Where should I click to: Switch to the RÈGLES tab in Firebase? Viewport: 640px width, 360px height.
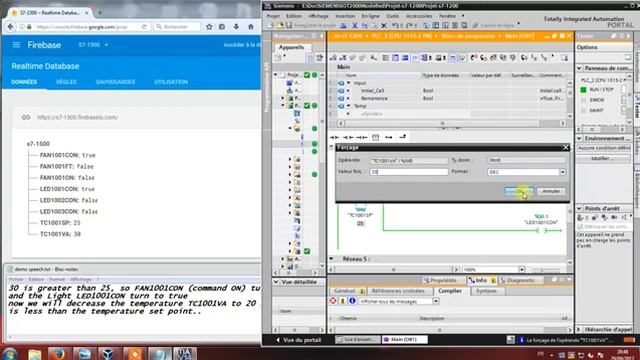pyautogui.click(x=66, y=82)
